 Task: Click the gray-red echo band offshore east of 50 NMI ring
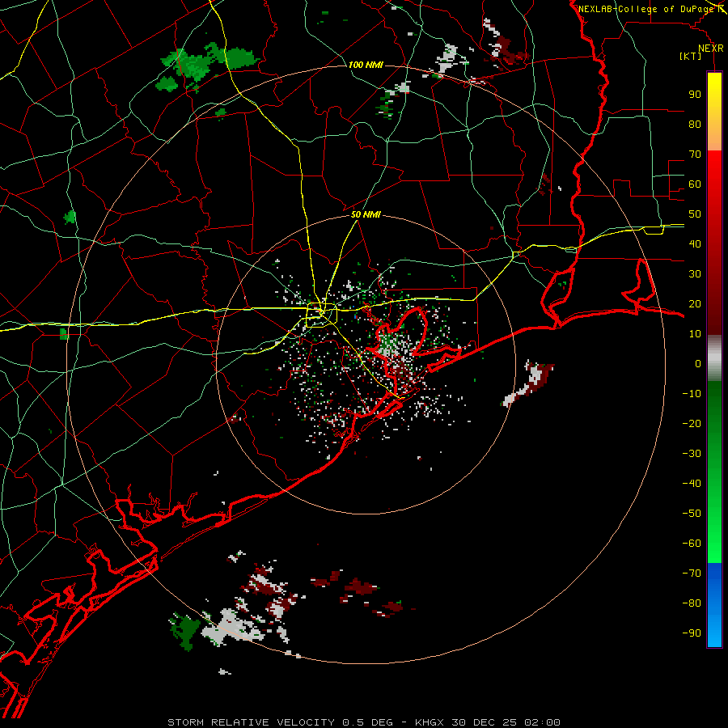coord(527,383)
